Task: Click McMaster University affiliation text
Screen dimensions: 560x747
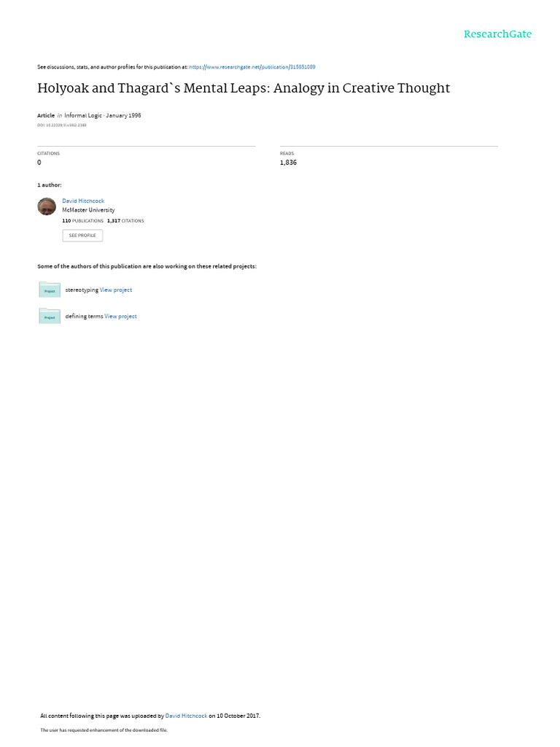Action: coord(88,210)
